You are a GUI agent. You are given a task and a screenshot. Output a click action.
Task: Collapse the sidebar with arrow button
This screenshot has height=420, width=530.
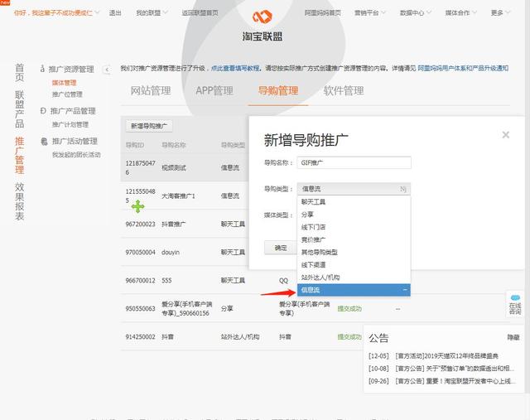tap(107, 70)
